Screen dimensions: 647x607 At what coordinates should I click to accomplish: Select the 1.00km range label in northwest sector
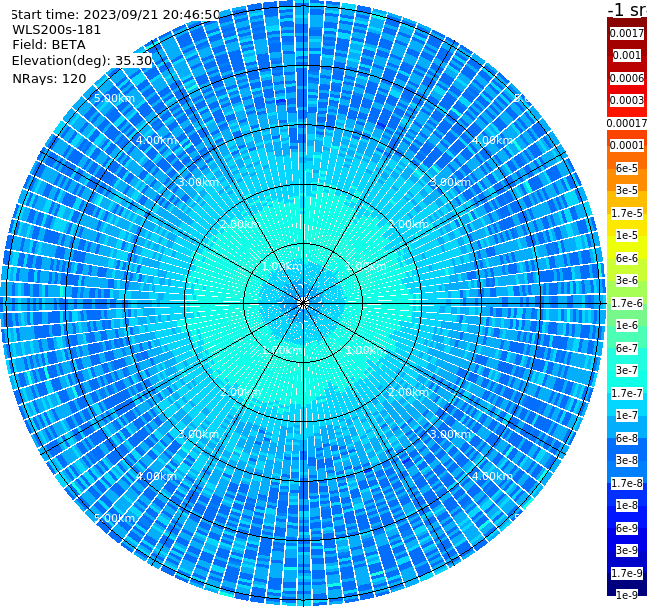coord(282,266)
